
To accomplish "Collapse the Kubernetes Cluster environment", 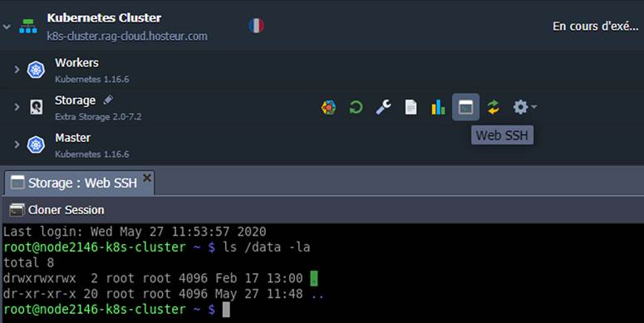I will tap(7, 27).
